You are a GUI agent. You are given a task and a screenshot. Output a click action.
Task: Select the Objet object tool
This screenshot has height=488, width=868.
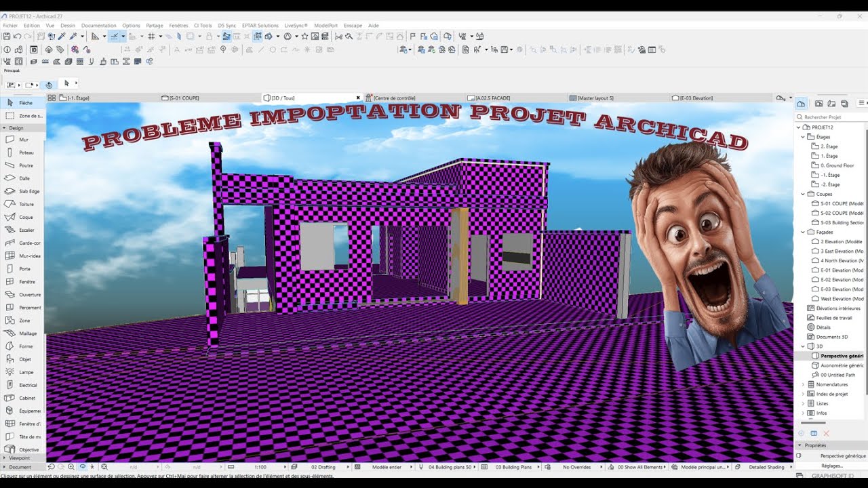pos(22,359)
